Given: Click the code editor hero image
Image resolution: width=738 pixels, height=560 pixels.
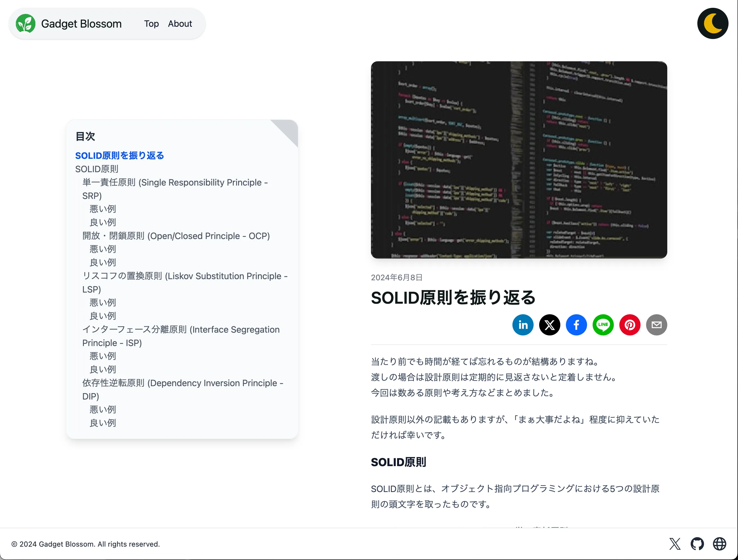Looking at the screenshot, I should tap(519, 160).
